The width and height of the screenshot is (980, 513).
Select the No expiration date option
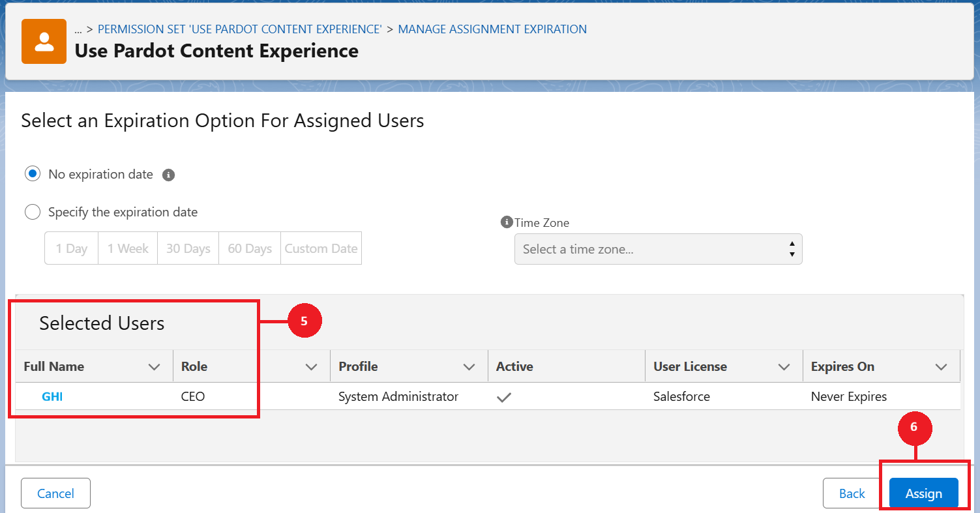tap(33, 174)
